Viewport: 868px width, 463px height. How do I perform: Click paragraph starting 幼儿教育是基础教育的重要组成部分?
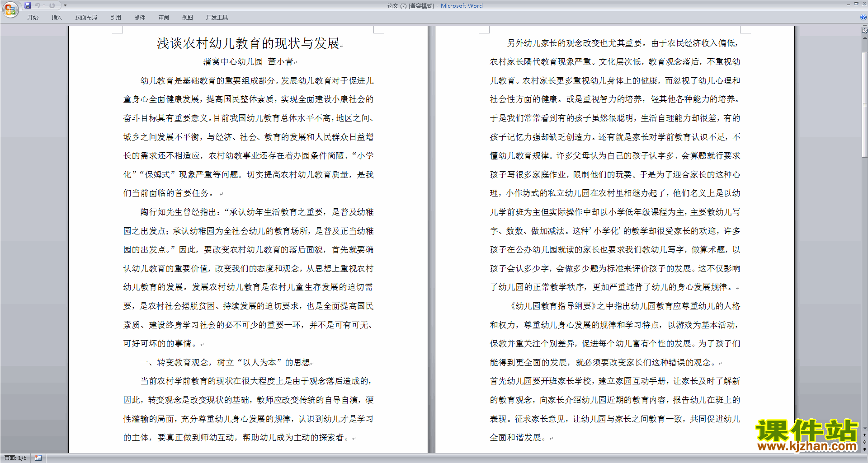click(x=249, y=137)
